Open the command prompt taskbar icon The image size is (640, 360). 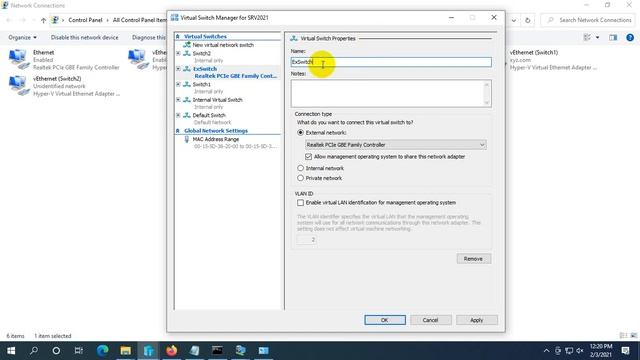click(x=217, y=351)
